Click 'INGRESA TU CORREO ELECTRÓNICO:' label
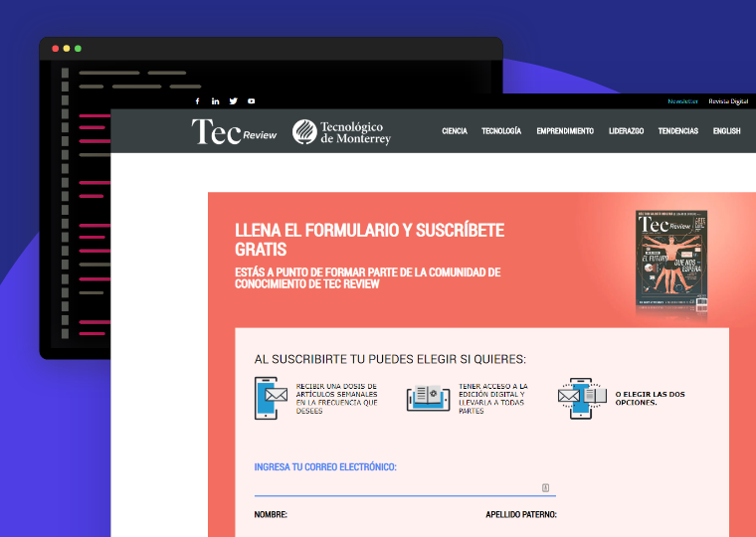The image size is (756, 537). coord(325,466)
